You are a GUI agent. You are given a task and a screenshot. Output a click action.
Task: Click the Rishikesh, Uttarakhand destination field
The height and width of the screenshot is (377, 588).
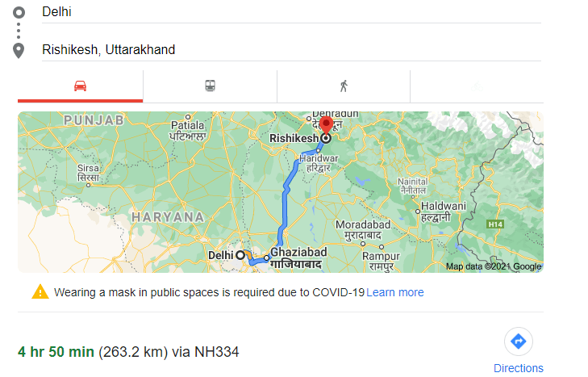click(x=291, y=49)
